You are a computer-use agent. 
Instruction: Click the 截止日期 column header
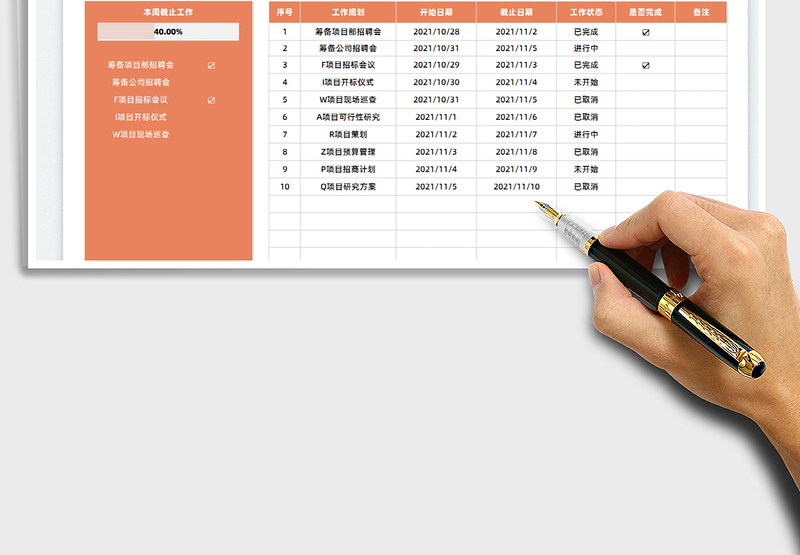click(516, 13)
